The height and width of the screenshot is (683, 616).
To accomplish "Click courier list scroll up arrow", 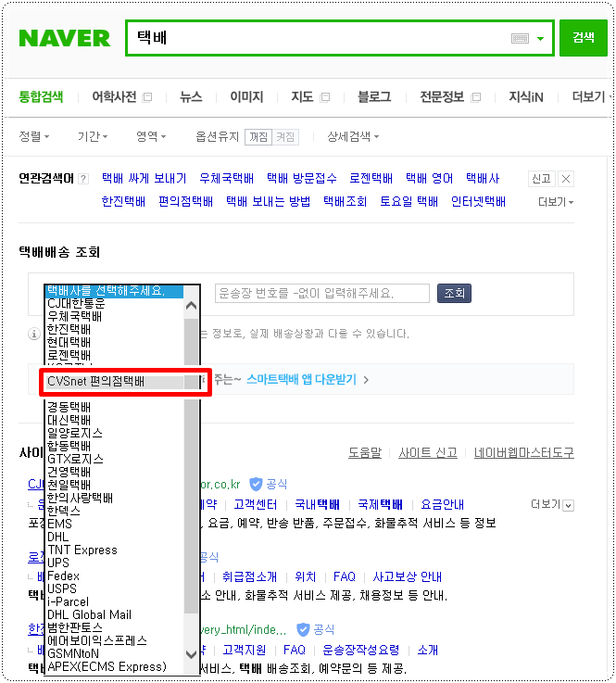I will (x=191, y=306).
